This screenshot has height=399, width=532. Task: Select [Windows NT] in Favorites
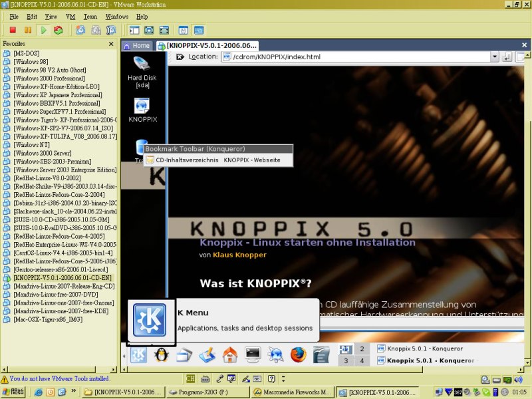pyautogui.click(x=31, y=145)
